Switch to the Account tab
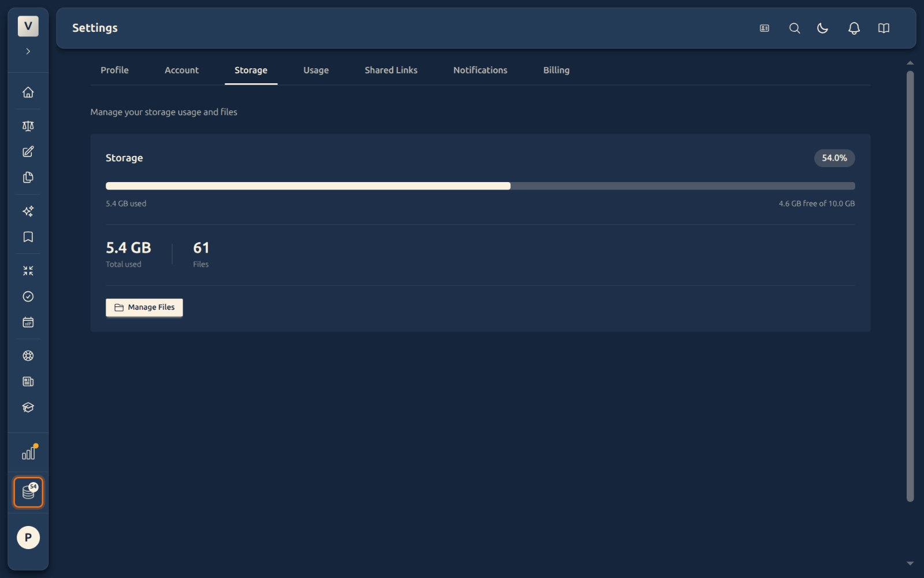Viewport: 924px width, 578px height. pos(181,70)
